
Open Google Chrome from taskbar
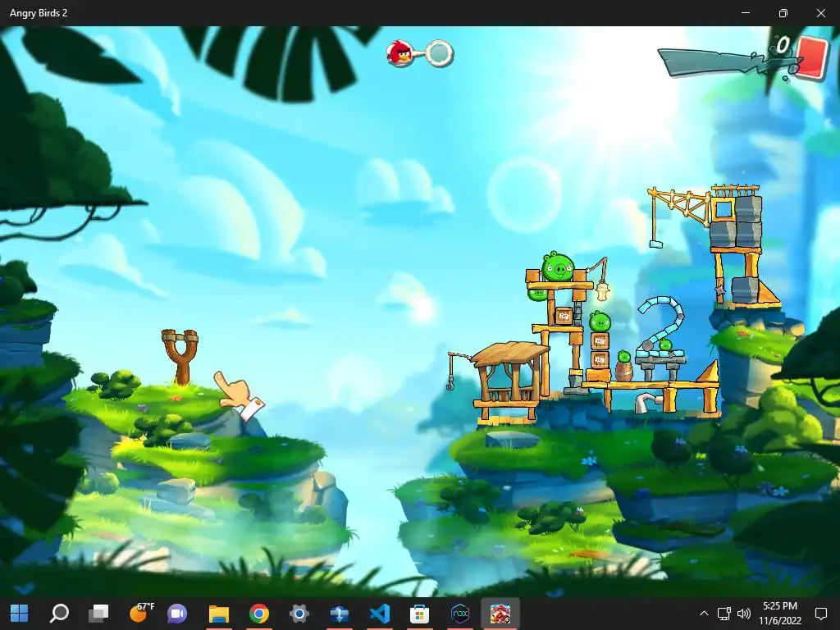(x=258, y=614)
